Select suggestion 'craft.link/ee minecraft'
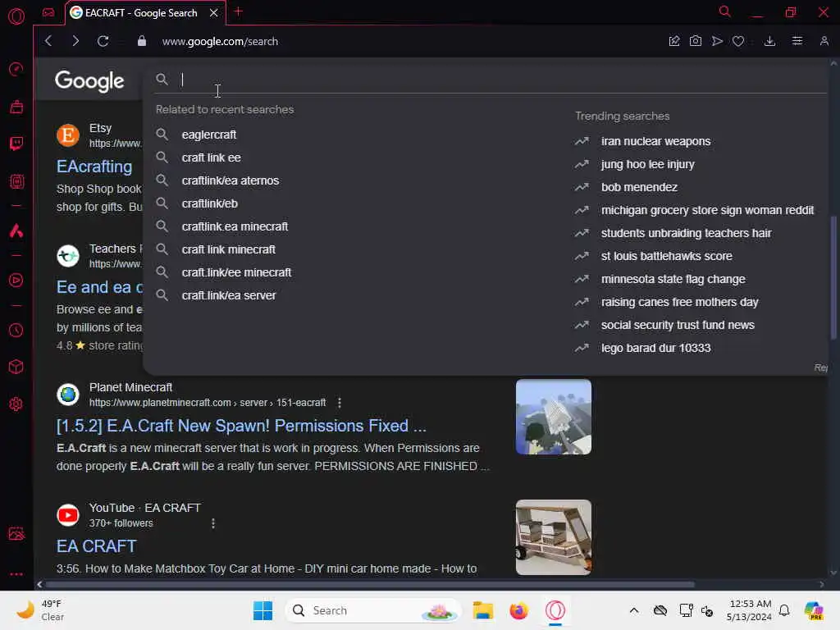The width and height of the screenshot is (840, 630). 236,272
